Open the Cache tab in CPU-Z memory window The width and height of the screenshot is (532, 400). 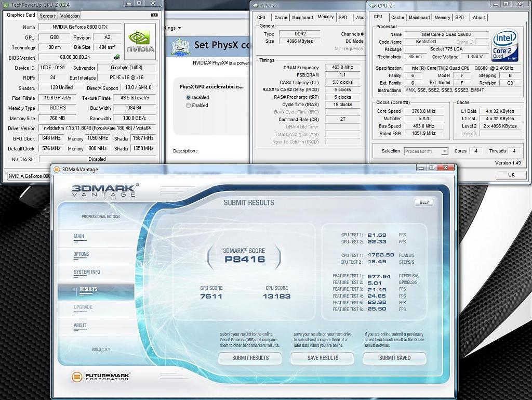(x=281, y=18)
